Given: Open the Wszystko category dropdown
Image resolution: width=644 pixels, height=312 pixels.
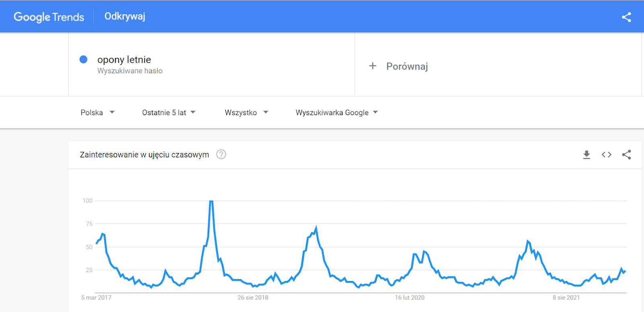Looking at the screenshot, I should (x=246, y=112).
